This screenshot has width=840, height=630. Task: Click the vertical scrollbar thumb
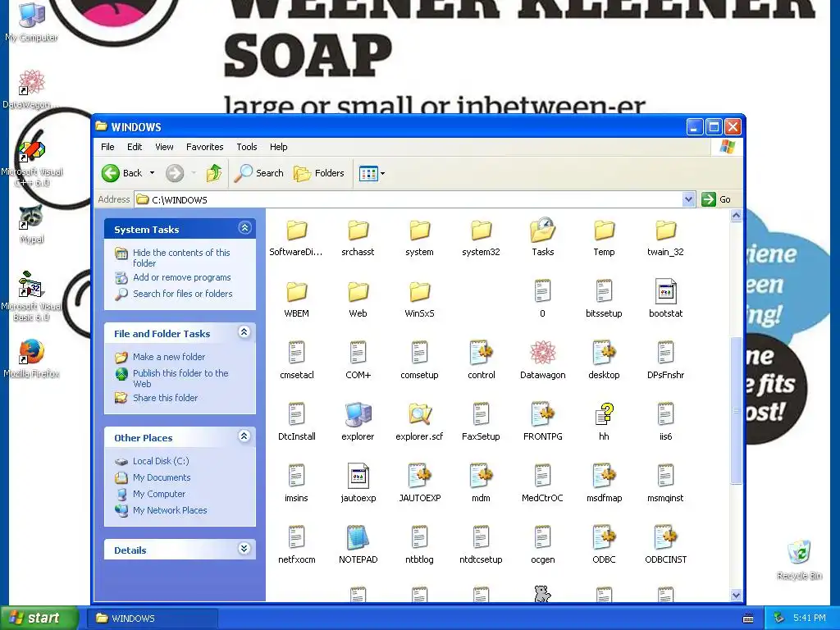coord(736,410)
